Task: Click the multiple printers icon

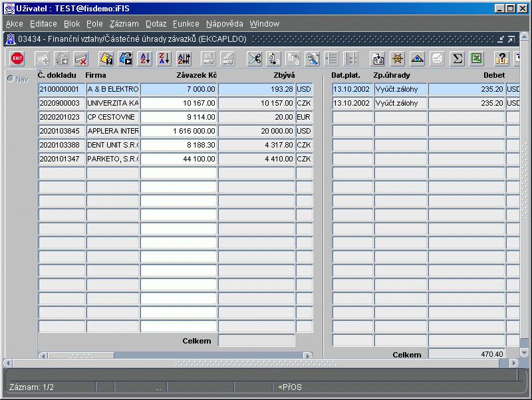Action: click(x=228, y=59)
